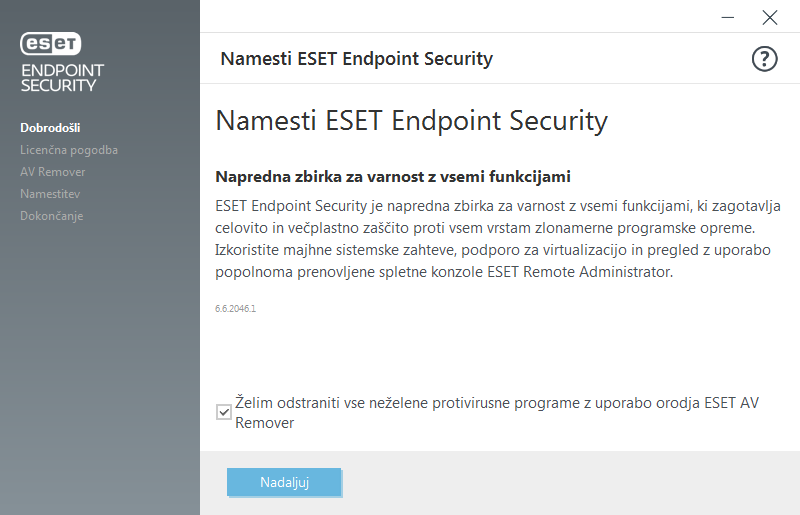
Task: Select the Dobrodošli step in sidebar
Action: [51, 128]
